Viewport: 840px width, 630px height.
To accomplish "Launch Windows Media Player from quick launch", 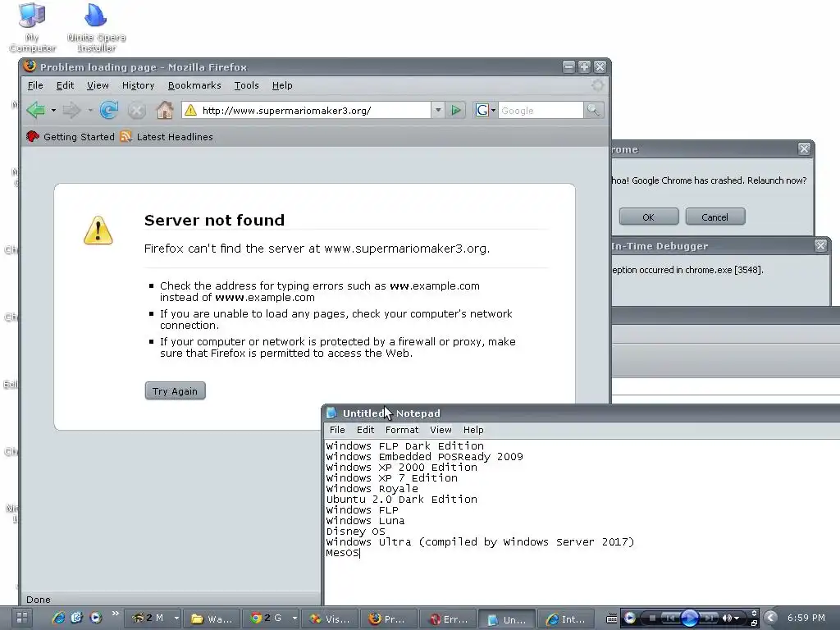I will pos(95,619).
